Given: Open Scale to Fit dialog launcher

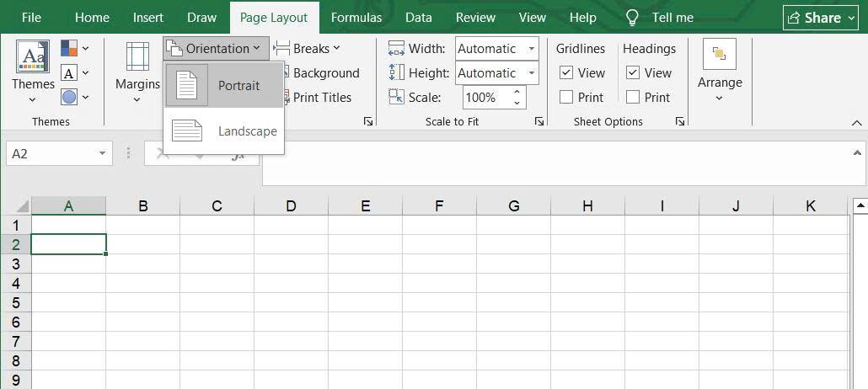Looking at the screenshot, I should (x=539, y=122).
